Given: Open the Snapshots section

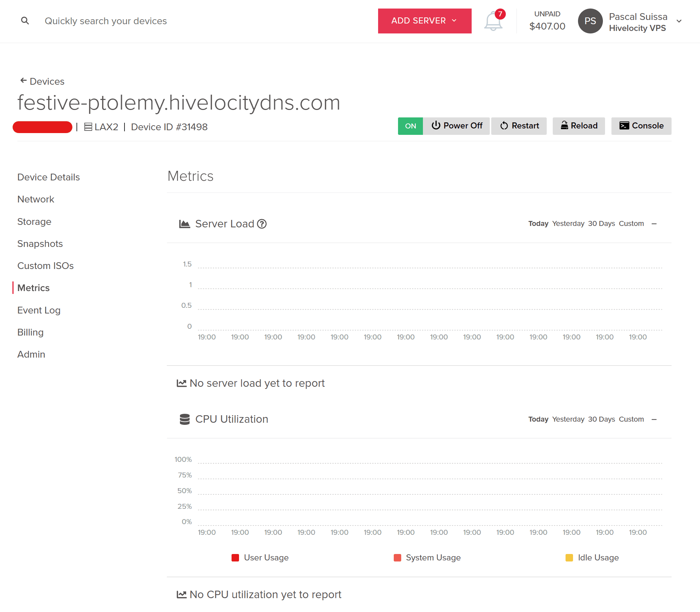Looking at the screenshot, I should tap(40, 243).
